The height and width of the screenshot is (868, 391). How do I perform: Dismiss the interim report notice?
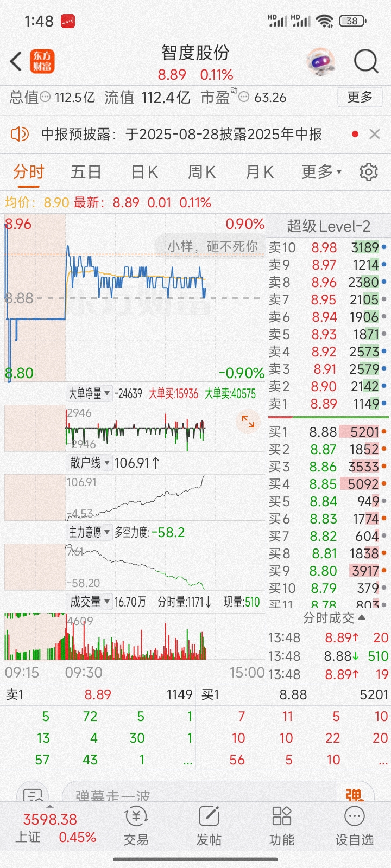click(x=375, y=134)
